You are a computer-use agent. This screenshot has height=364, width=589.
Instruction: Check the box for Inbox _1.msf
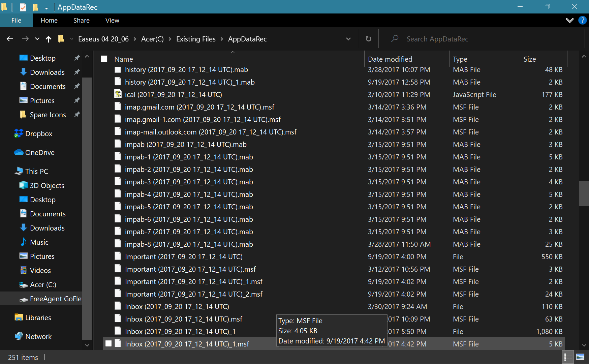pos(108,344)
